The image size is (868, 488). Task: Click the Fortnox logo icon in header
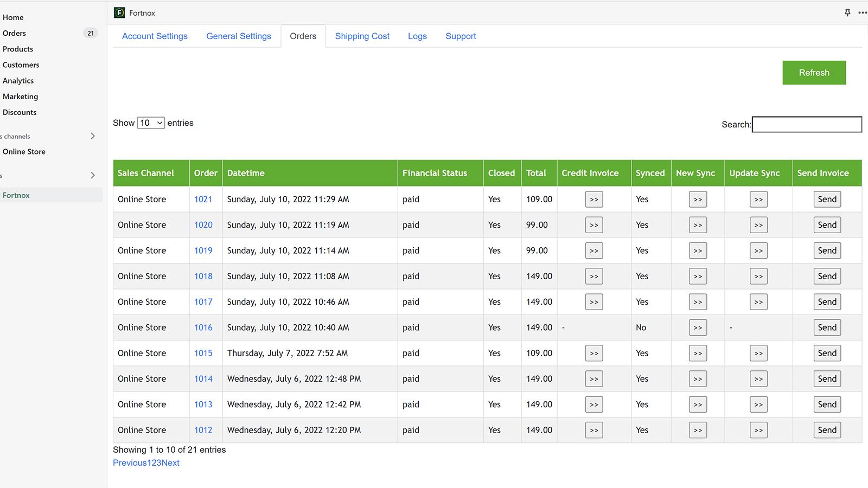click(x=119, y=12)
